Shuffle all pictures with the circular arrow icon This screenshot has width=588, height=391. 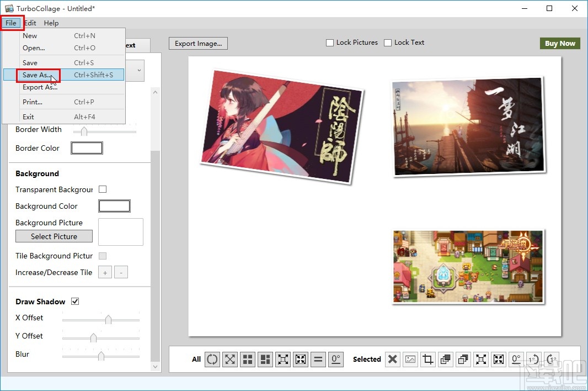[212, 359]
